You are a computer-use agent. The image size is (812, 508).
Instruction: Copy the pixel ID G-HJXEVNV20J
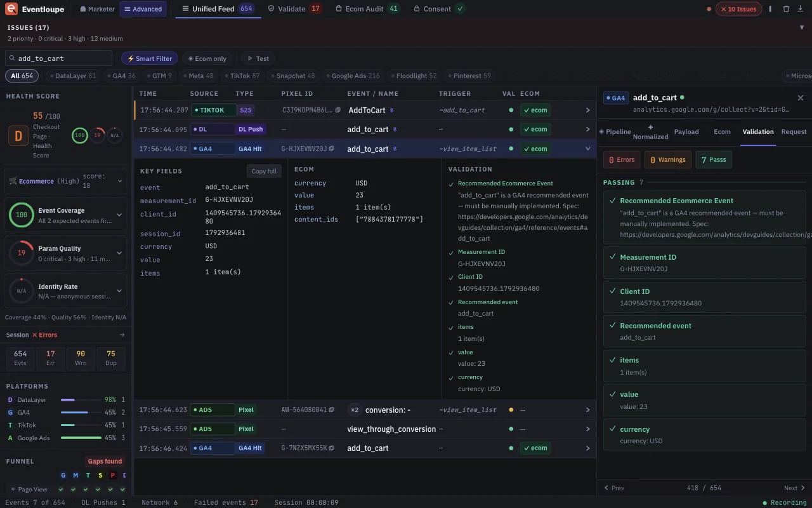[332, 149]
